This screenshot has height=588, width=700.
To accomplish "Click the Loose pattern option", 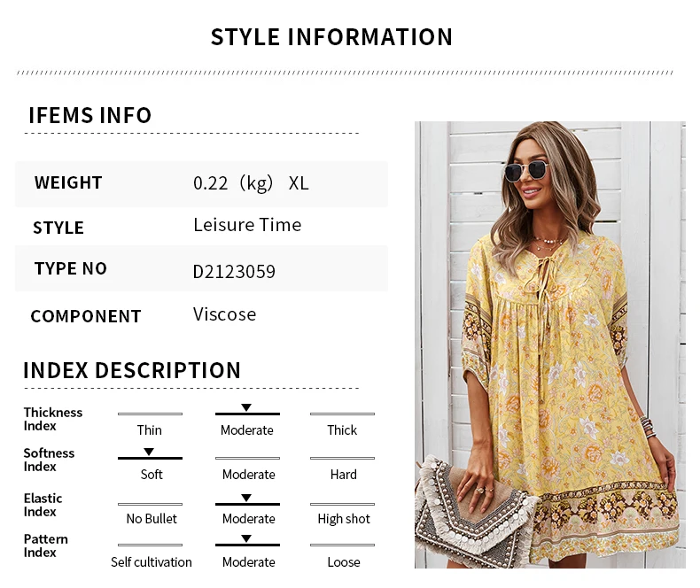I will (x=343, y=562).
